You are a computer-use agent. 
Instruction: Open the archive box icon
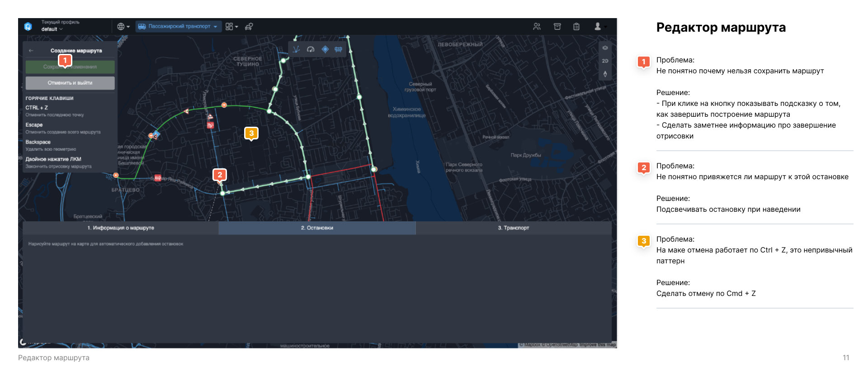point(557,27)
